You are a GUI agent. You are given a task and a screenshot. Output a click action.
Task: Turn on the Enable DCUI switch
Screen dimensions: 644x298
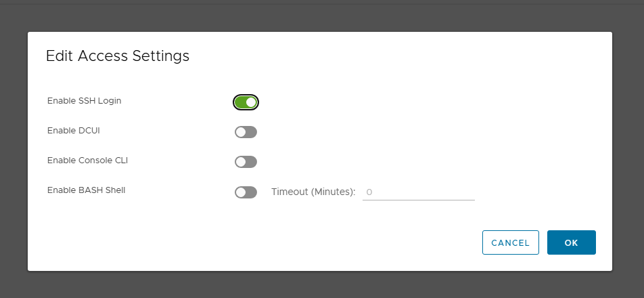click(x=246, y=132)
